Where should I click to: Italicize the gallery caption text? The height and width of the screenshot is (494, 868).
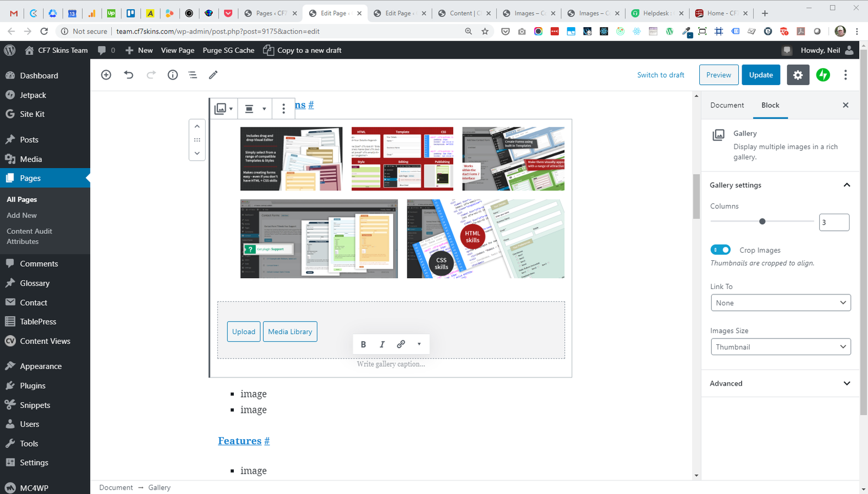[382, 344]
